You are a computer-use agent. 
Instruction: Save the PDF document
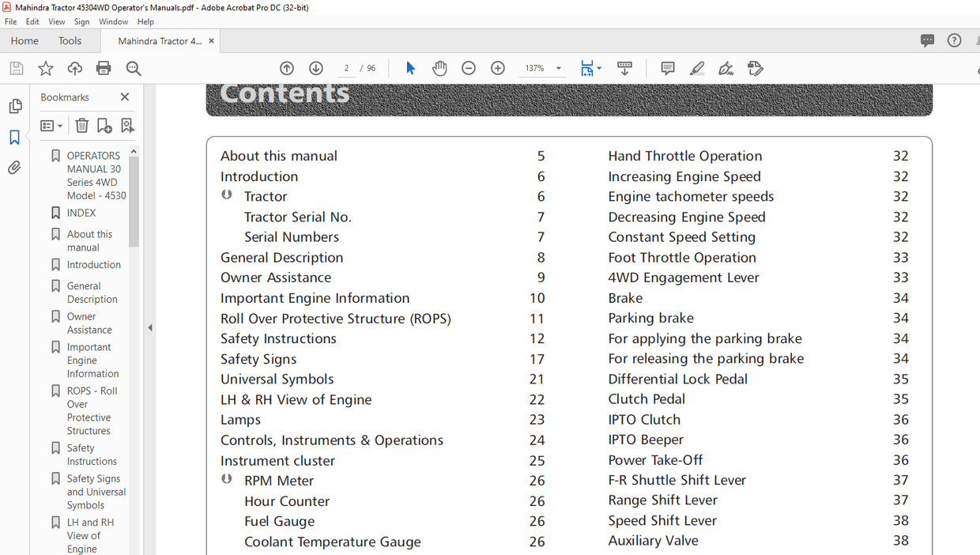[16, 68]
